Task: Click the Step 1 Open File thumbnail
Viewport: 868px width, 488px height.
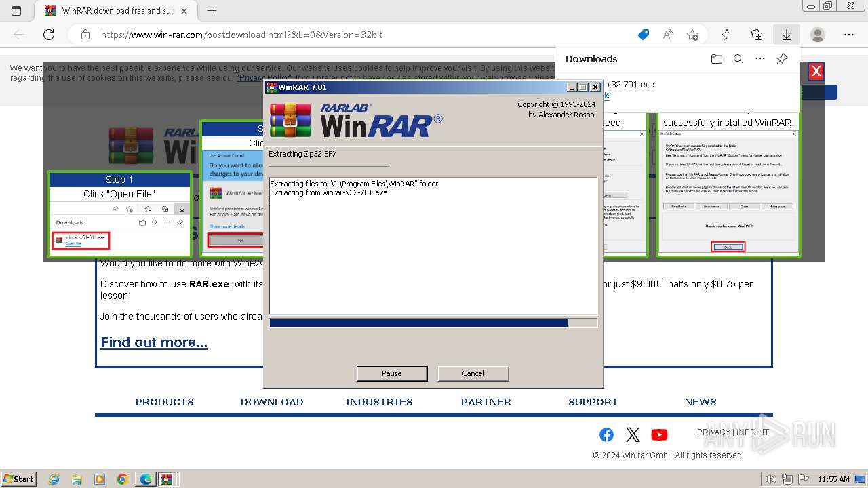Action: click(119, 214)
